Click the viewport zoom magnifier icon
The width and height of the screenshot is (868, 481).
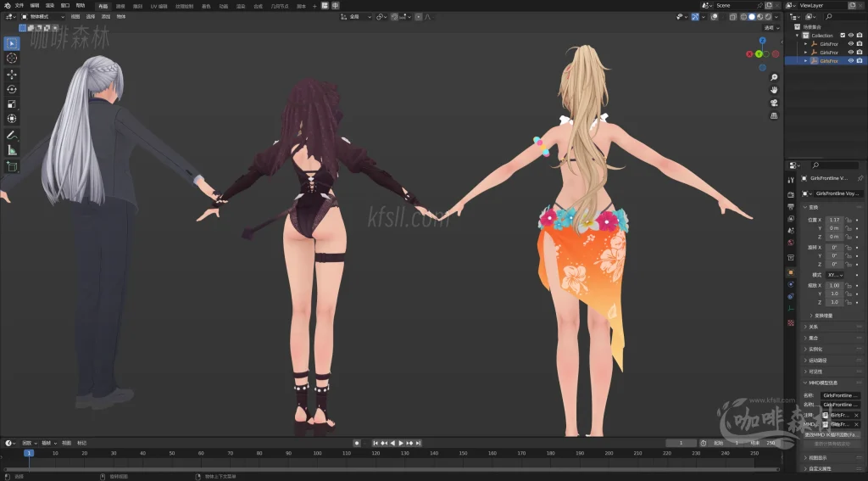[774, 77]
